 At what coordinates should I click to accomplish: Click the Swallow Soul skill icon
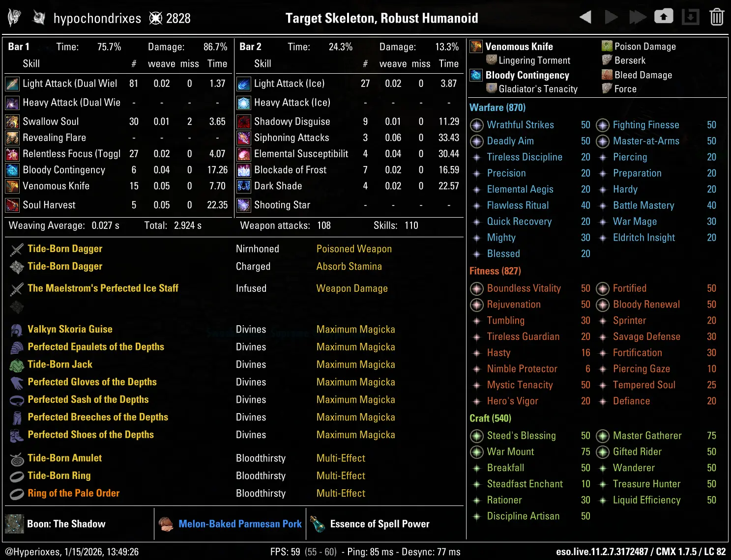click(x=12, y=121)
